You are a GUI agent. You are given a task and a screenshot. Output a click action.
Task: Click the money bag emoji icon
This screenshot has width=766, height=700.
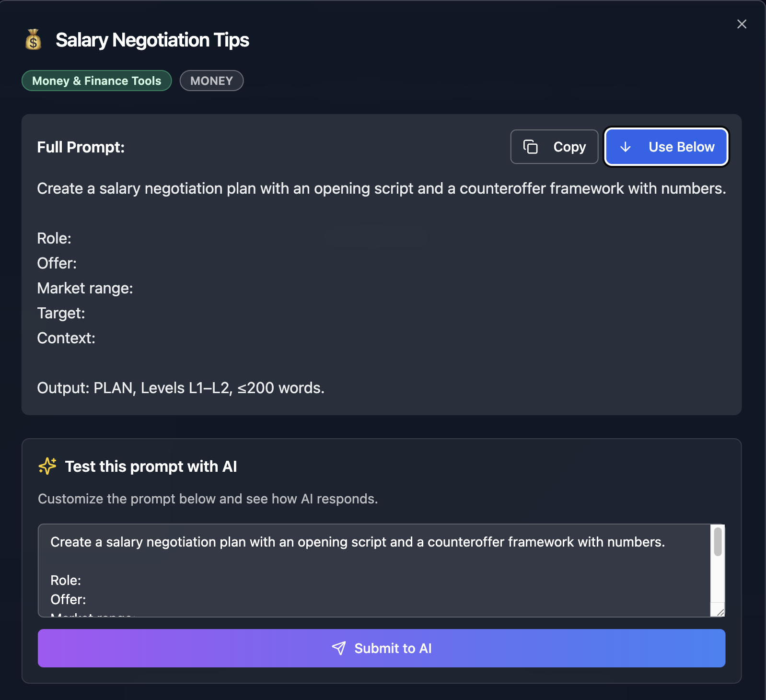click(x=33, y=40)
